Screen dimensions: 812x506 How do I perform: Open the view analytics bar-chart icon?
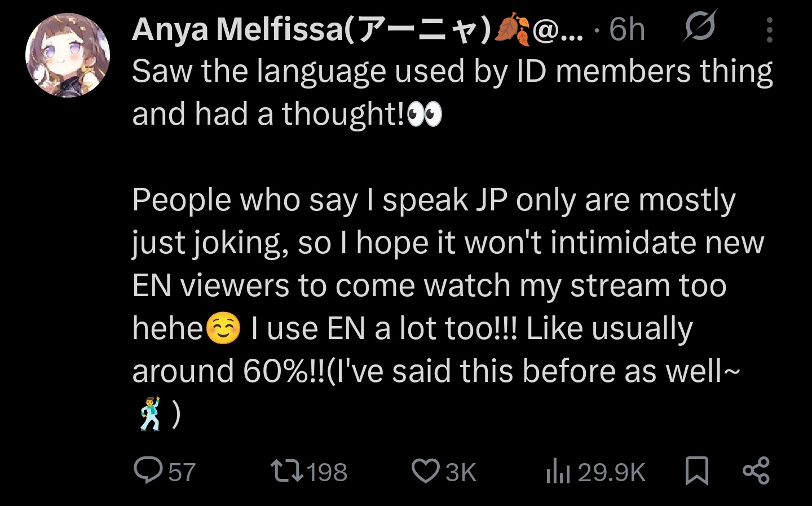[x=558, y=472]
